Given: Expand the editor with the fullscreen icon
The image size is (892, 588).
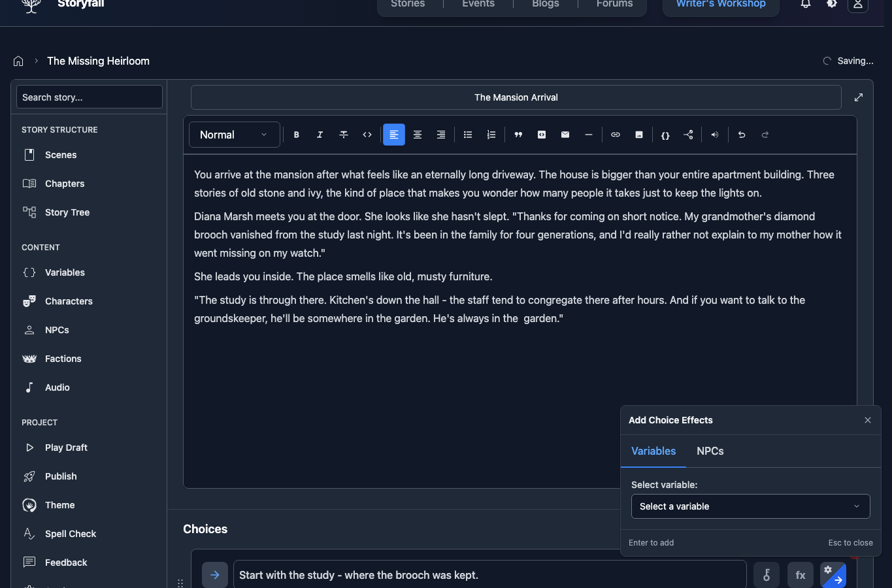Looking at the screenshot, I should pyautogui.click(x=859, y=97).
